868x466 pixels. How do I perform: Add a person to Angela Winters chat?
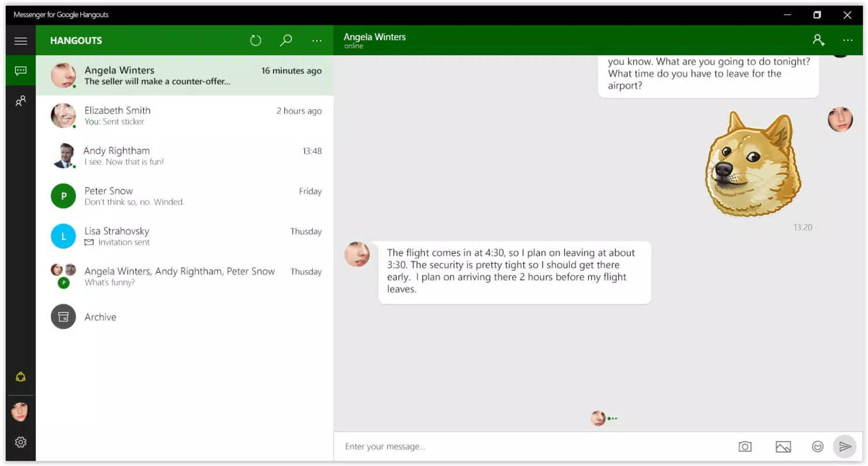(x=819, y=40)
